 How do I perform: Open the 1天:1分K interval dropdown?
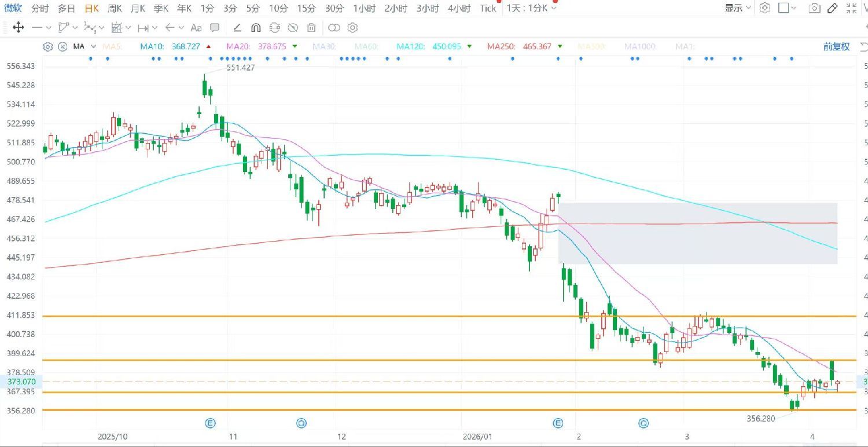pos(531,8)
